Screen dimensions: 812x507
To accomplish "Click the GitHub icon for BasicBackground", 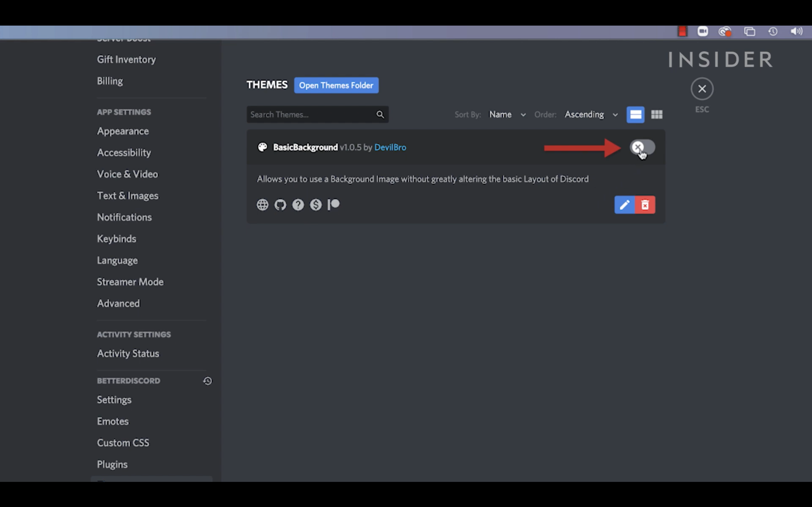I will (x=280, y=204).
